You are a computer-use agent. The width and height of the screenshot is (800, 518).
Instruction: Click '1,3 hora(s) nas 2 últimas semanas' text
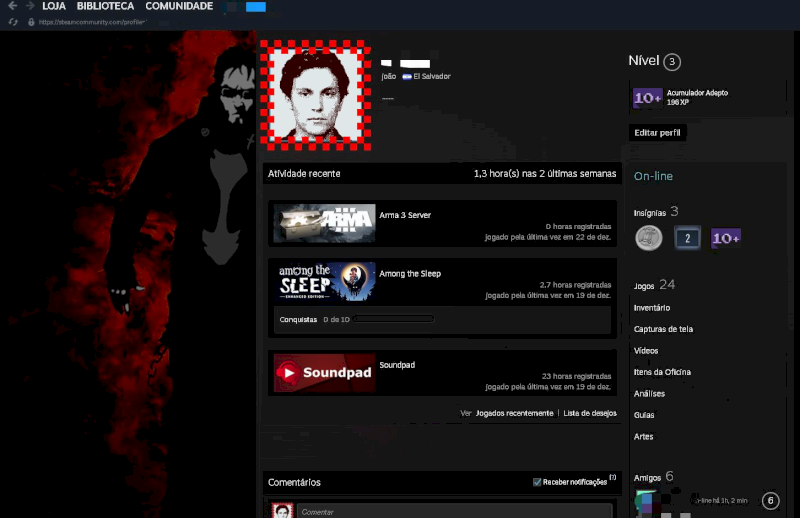coord(545,174)
